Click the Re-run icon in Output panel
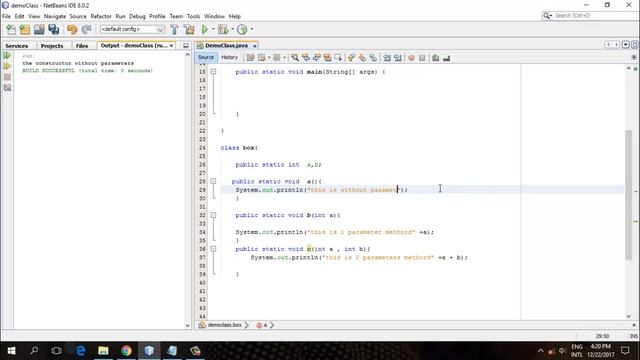 click(7, 55)
